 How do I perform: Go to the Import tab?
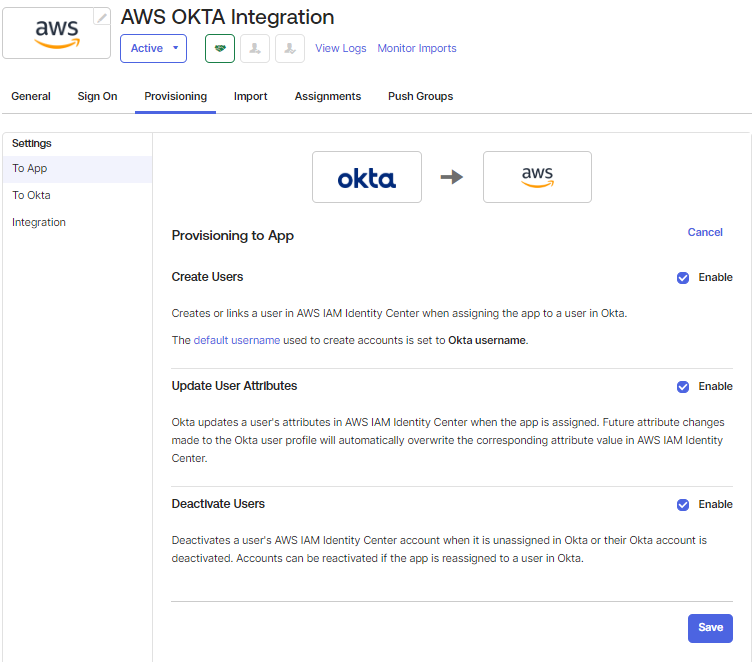(251, 96)
